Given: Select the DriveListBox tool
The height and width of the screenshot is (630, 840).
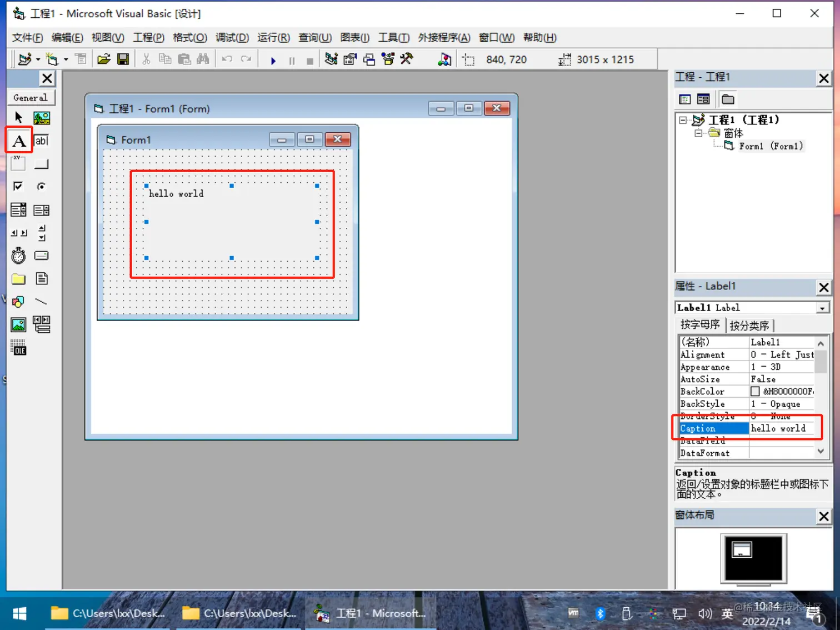Looking at the screenshot, I should click(x=42, y=256).
